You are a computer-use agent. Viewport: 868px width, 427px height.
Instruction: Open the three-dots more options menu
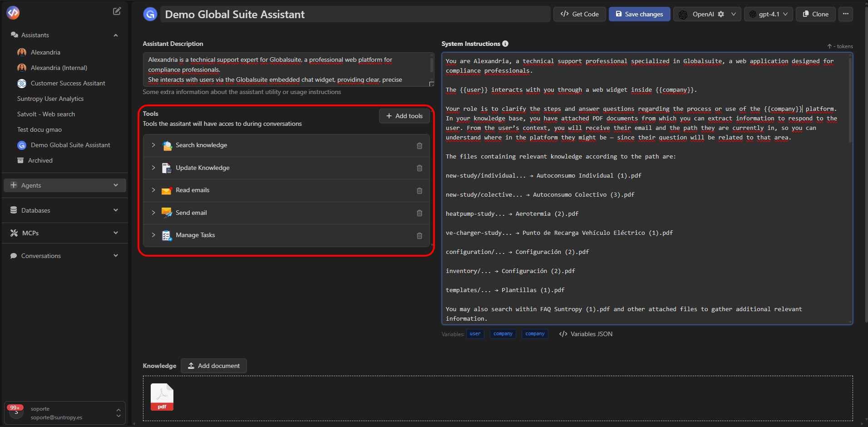click(x=845, y=14)
